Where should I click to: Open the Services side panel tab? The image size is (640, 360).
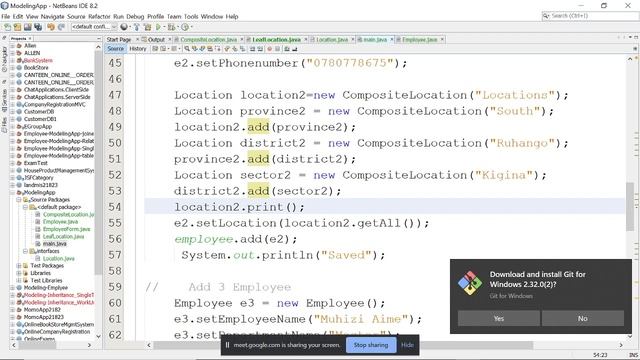pos(4,100)
